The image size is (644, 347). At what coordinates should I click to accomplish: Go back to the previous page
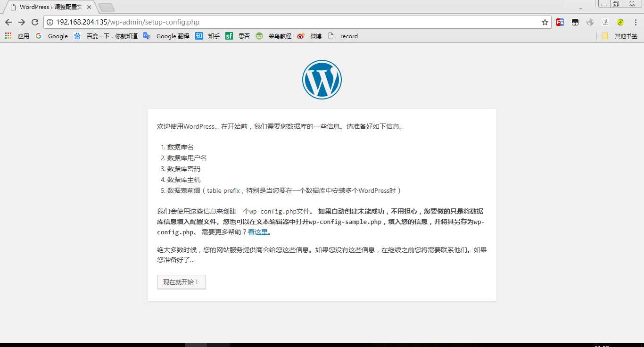tap(8, 22)
